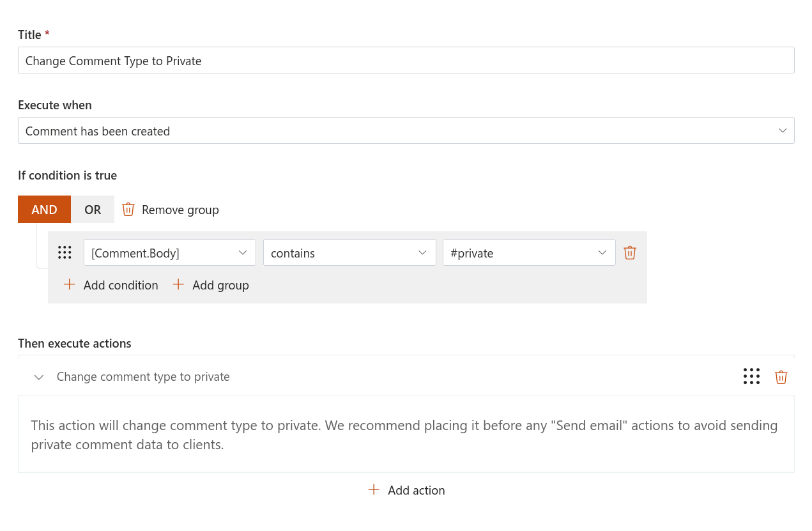Switch the group logic to OR

click(92, 209)
